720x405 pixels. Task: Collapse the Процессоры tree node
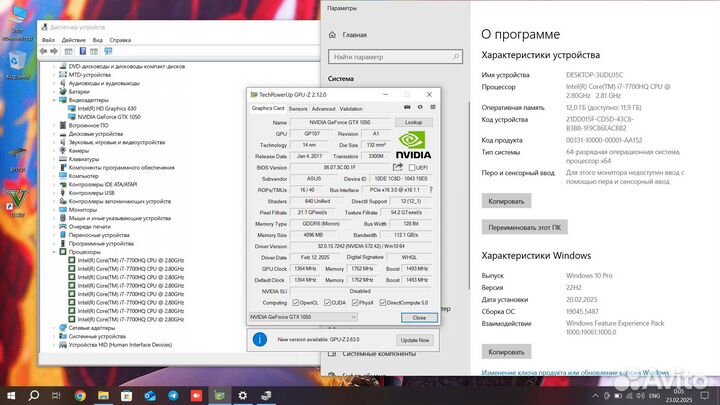coord(54,252)
